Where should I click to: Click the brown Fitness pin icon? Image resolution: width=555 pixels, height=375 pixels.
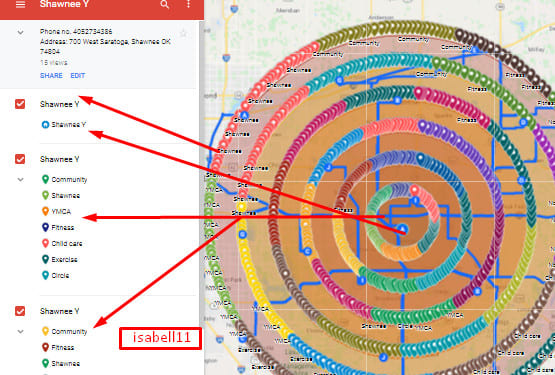point(45,347)
